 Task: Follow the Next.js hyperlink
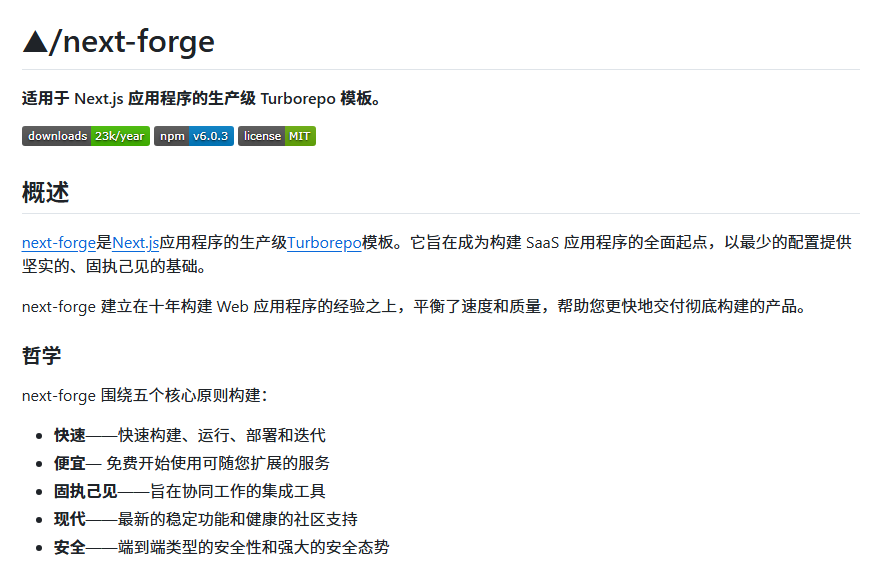pos(136,243)
